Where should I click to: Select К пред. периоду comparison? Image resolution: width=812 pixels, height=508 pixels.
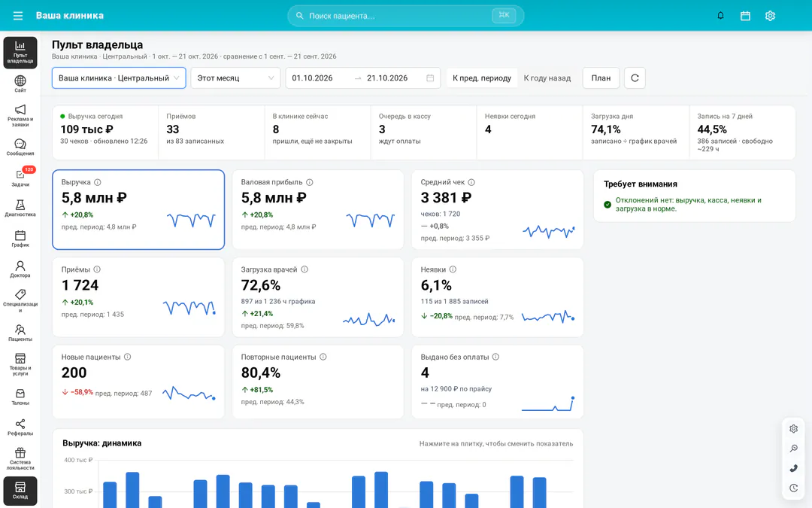tap(482, 78)
